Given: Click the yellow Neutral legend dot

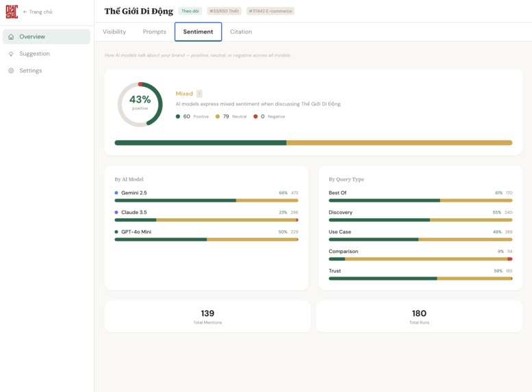Looking at the screenshot, I should 218,116.
